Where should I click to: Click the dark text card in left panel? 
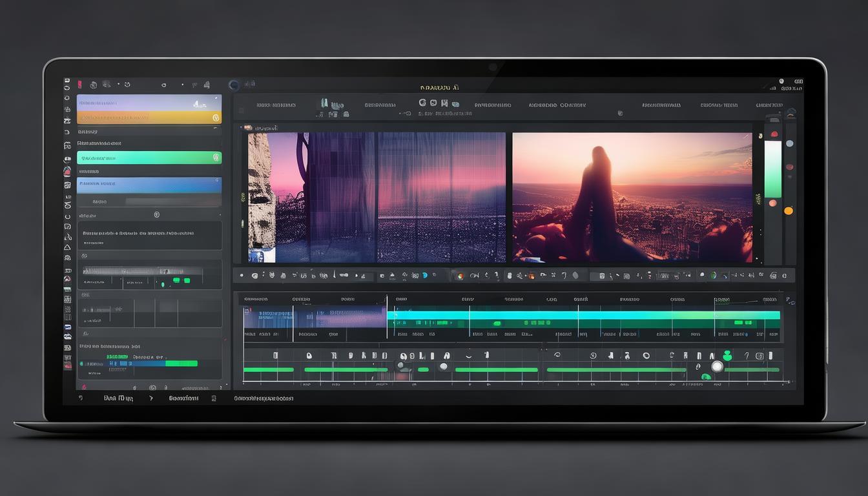click(149, 236)
